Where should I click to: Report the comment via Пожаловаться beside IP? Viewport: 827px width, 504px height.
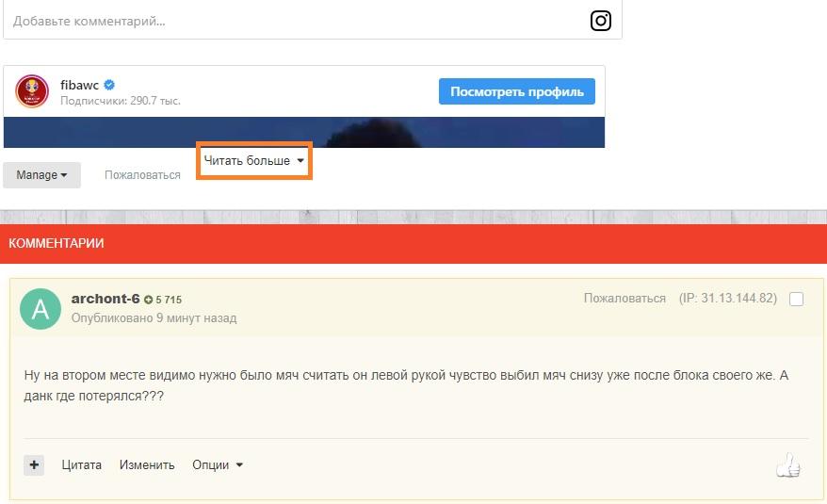tap(624, 299)
